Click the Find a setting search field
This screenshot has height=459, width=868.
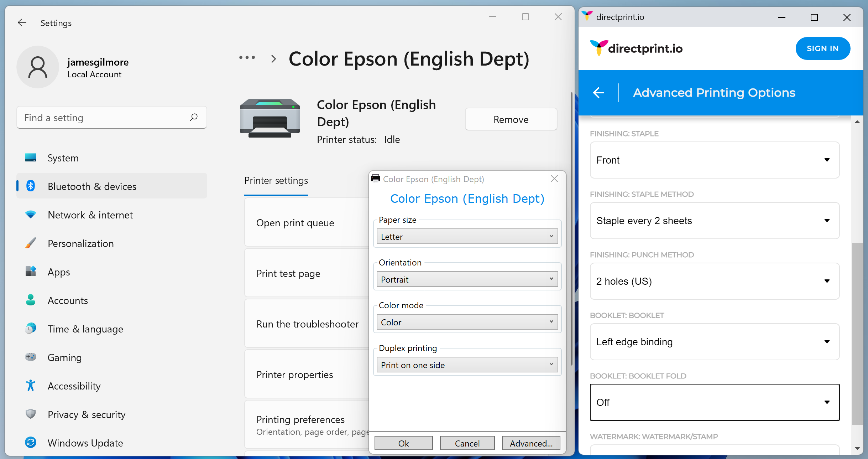tap(112, 117)
